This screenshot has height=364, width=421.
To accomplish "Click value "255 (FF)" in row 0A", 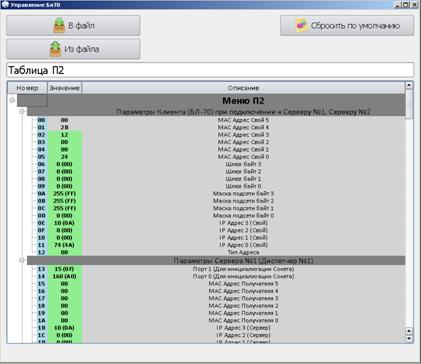I will pos(64,193).
